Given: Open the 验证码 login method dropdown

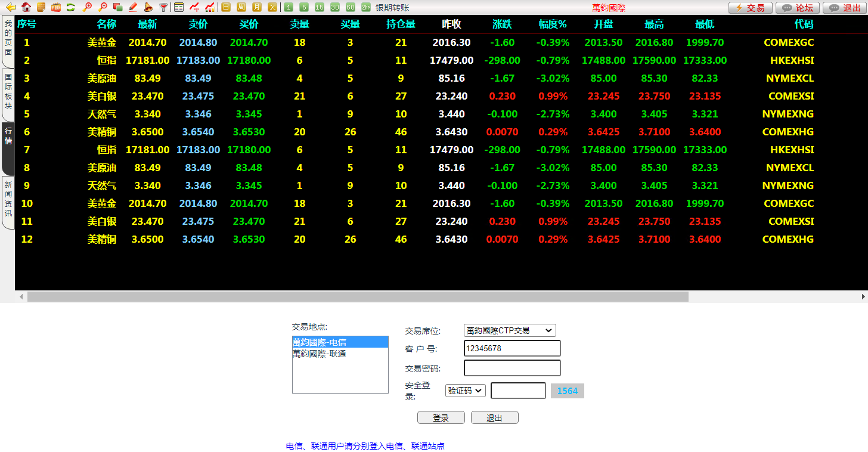Looking at the screenshot, I should [465, 391].
